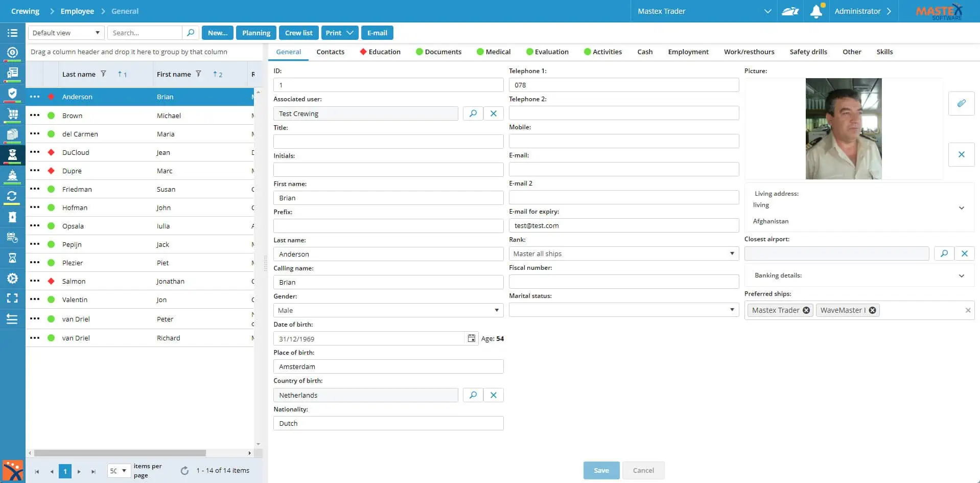This screenshot has height=483, width=980.
Task: Toggle filter on First name column
Action: [199, 74]
